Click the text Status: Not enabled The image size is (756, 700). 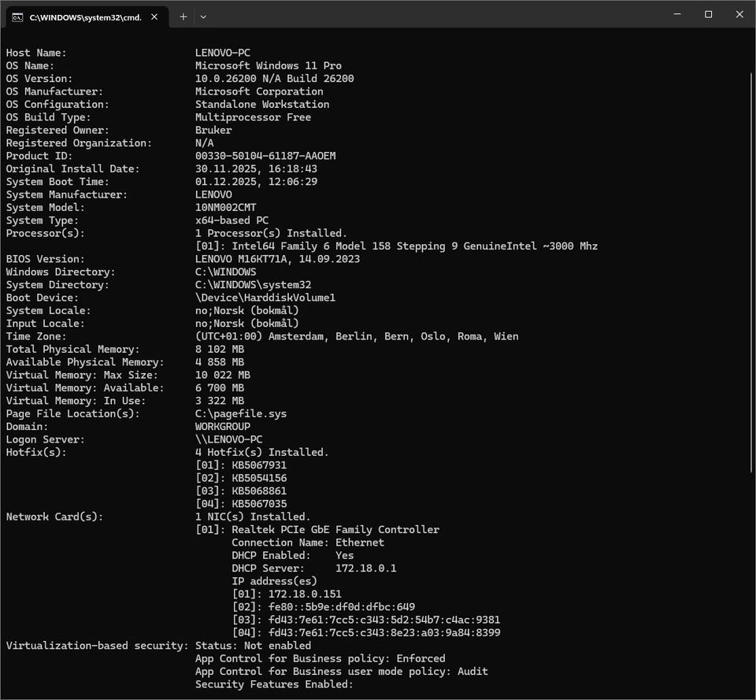pyautogui.click(x=253, y=646)
